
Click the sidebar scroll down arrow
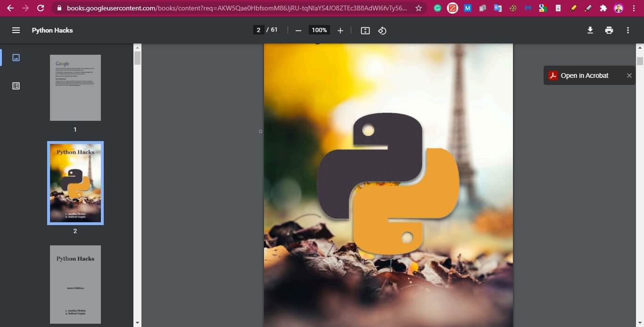138,323
